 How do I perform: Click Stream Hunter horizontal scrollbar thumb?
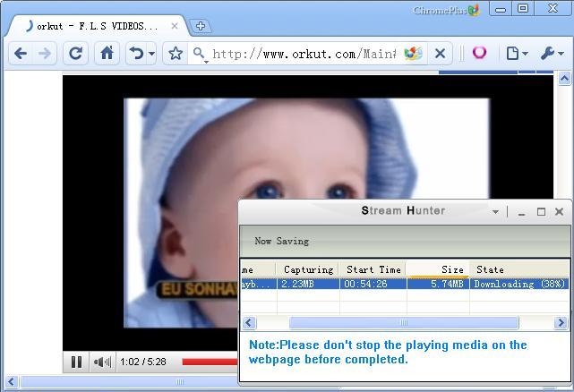tap(404, 323)
